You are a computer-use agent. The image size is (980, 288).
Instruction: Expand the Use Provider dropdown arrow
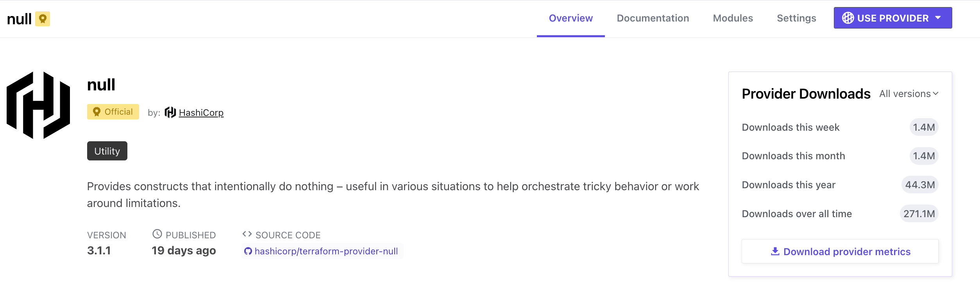click(938, 18)
